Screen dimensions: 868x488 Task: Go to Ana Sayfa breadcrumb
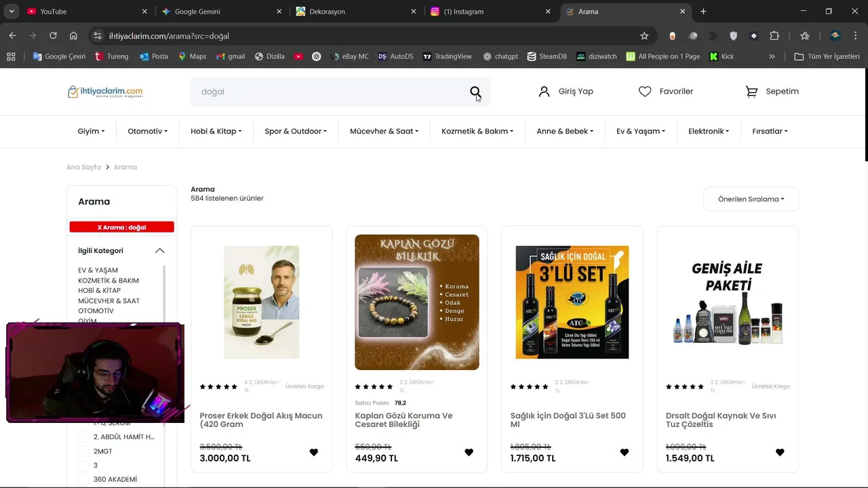coord(83,167)
